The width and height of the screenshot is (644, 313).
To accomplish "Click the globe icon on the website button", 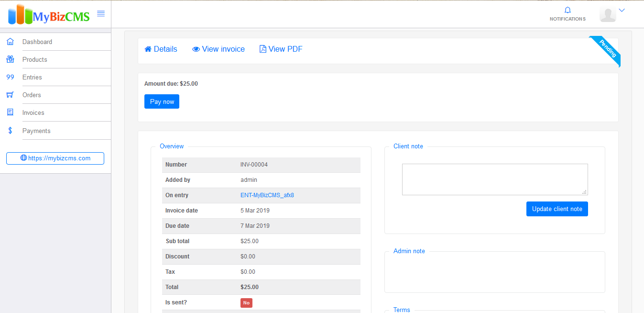I will tap(23, 158).
